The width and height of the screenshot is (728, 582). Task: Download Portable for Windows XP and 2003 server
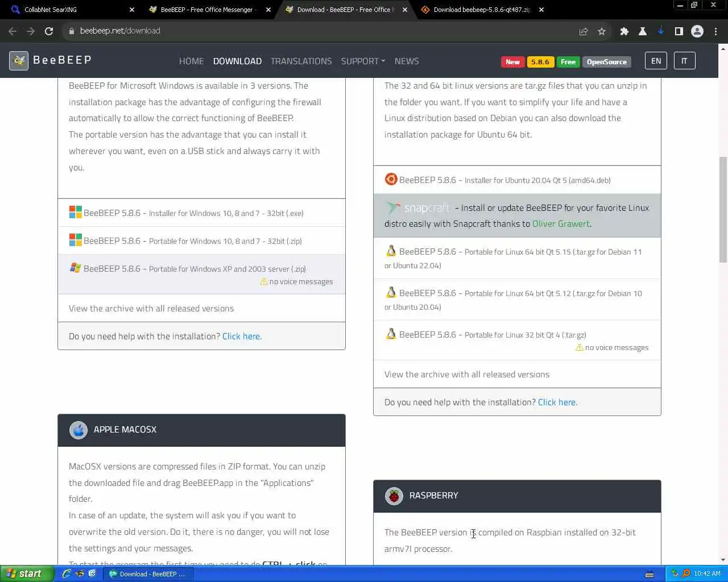[201, 275]
